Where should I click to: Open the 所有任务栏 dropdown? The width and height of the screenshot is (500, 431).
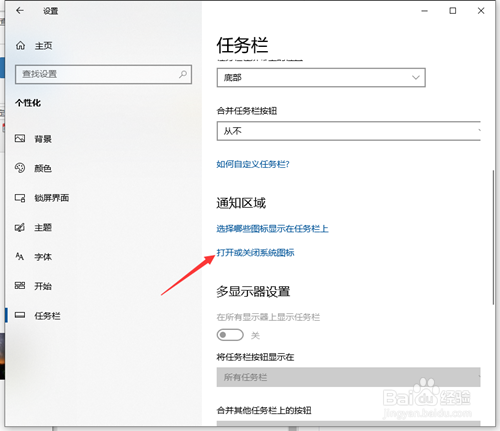(349, 377)
